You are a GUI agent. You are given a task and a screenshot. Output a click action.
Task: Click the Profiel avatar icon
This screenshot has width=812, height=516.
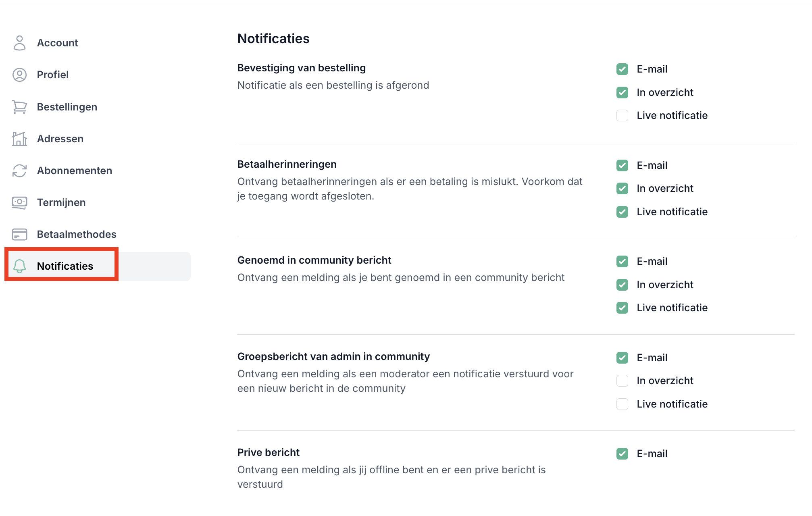click(x=19, y=75)
